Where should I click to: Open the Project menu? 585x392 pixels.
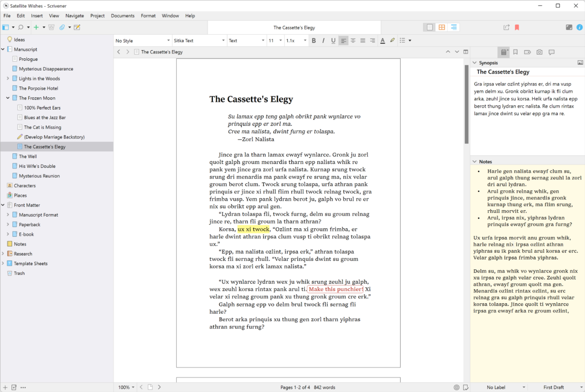97,16
